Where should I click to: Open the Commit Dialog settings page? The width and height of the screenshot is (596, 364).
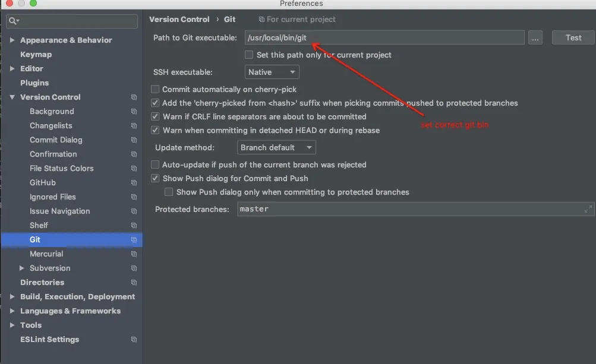(56, 140)
